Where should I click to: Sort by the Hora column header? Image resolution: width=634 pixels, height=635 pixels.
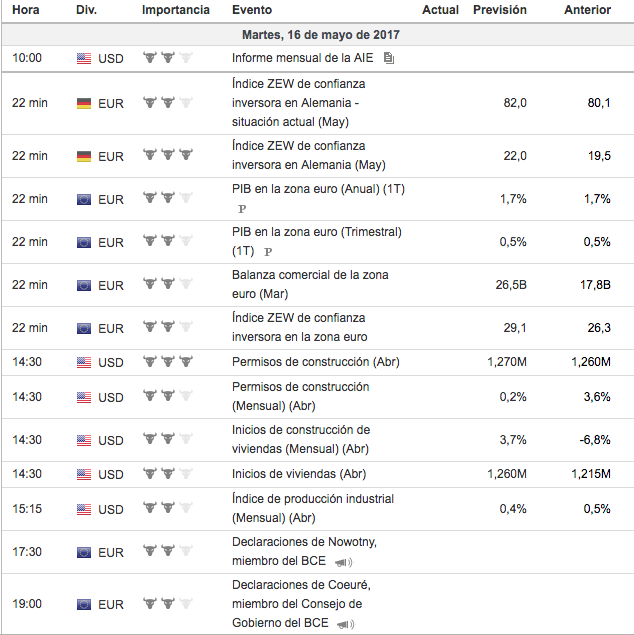[x=26, y=10]
